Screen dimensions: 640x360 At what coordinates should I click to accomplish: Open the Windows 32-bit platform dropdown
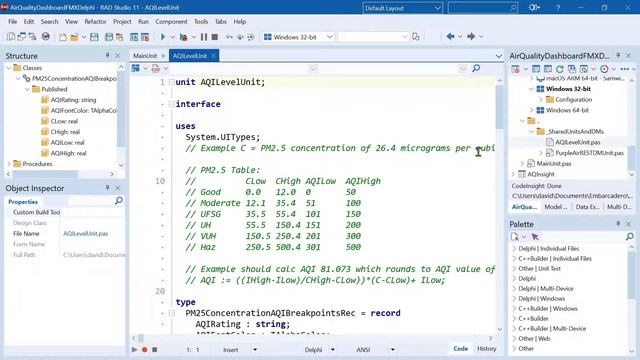tap(329, 37)
